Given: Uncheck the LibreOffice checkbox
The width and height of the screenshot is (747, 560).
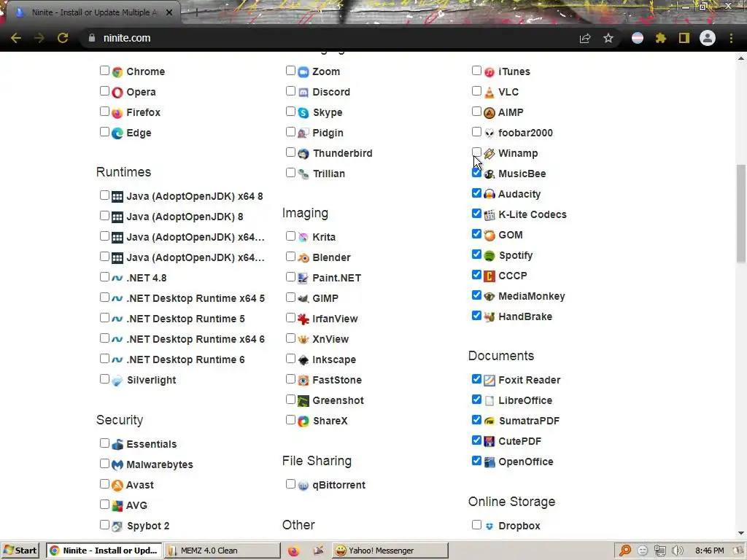Looking at the screenshot, I should pyautogui.click(x=476, y=400).
